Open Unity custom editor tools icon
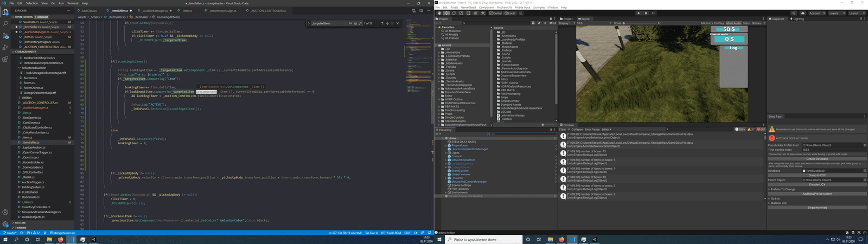 point(483,13)
